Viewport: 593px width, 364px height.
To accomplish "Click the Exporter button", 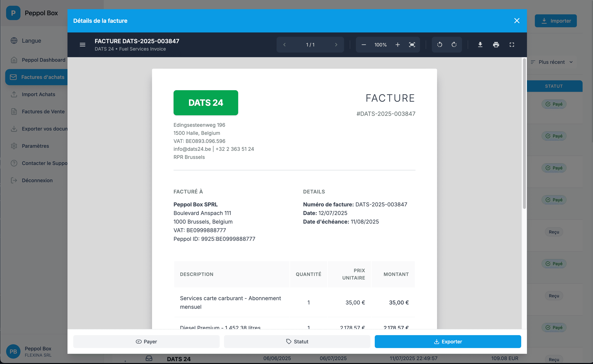I will [x=448, y=341].
